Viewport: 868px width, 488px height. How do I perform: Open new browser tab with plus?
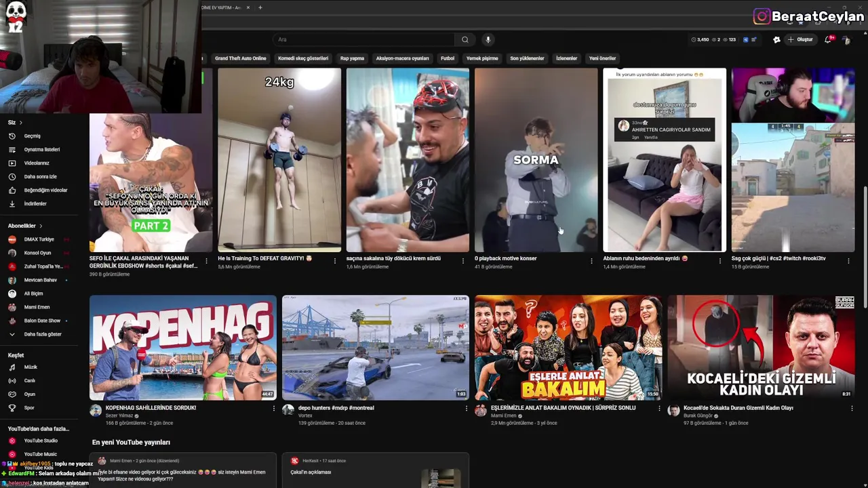tap(260, 7)
